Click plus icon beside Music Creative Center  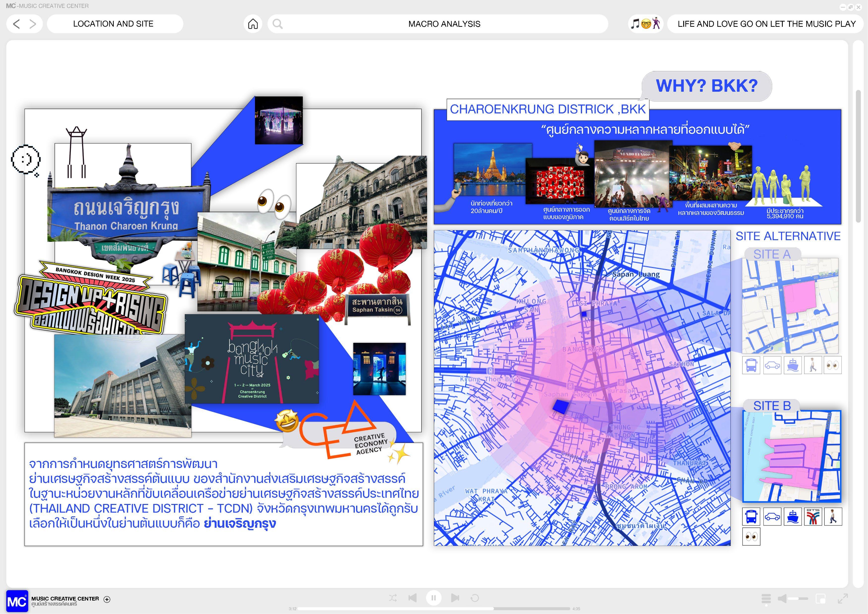point(107,599)
